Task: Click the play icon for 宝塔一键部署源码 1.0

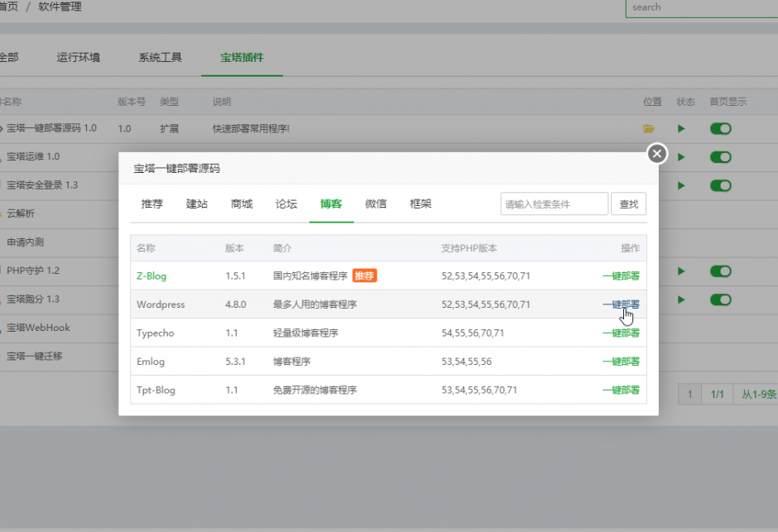Action: pos(681,129)
